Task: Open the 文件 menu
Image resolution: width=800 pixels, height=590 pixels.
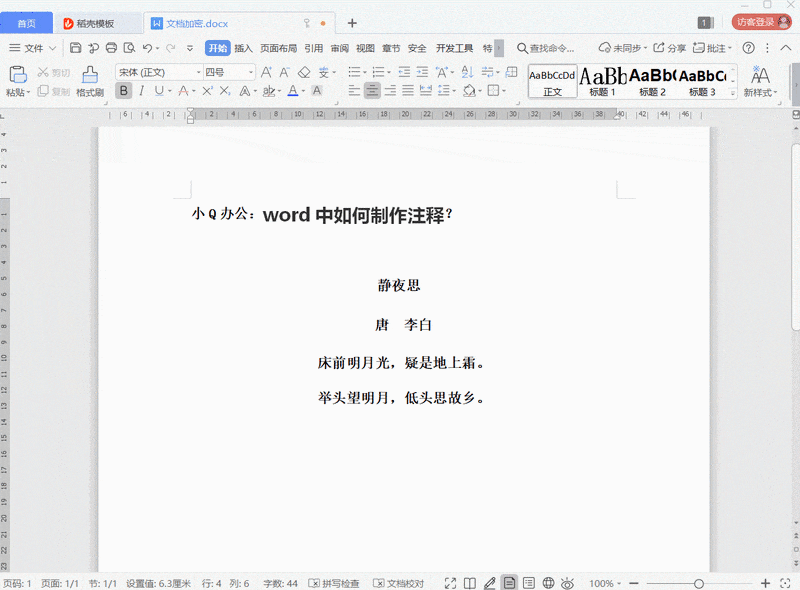Action: tap(33, 48)
